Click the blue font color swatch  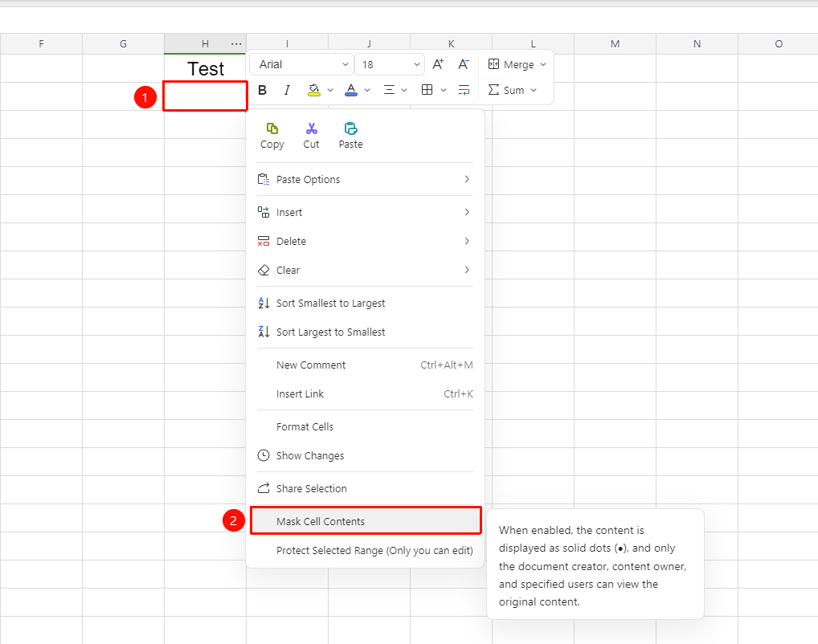click(351, 90)
